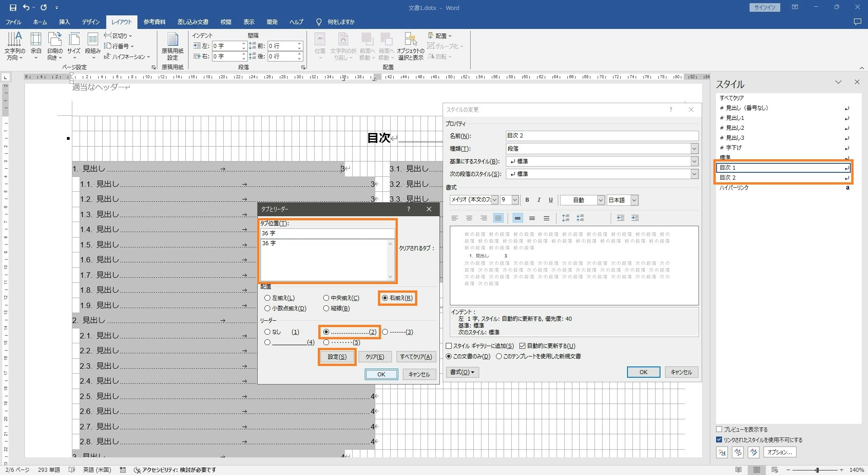Check スタイル ギャラリーに追加 checkbox

point(449,346)
